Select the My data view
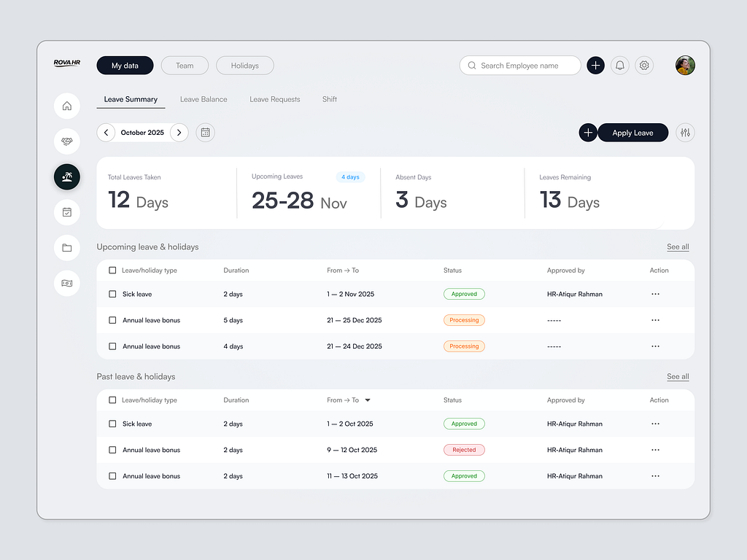Viewport: 747px width, 560px height. 125,66
